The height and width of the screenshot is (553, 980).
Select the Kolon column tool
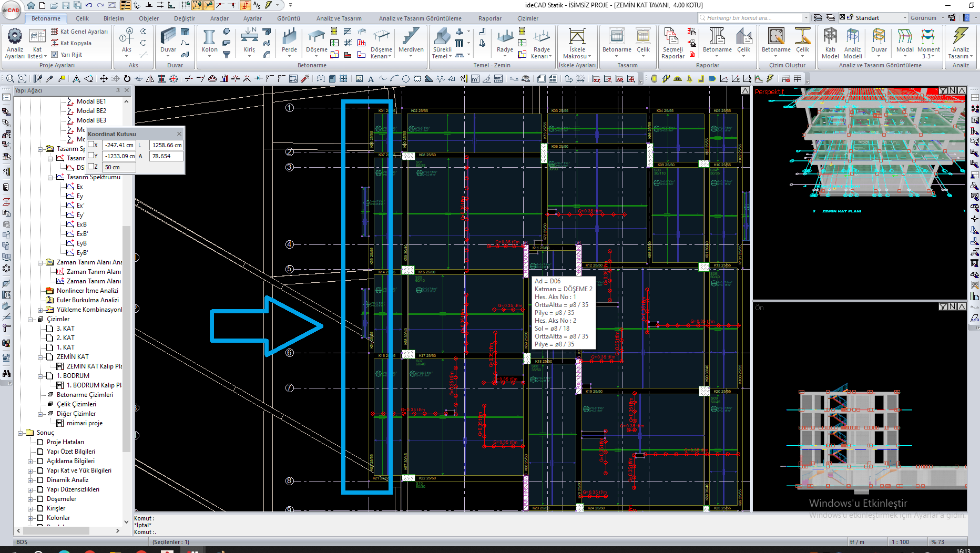pos(209,41)
